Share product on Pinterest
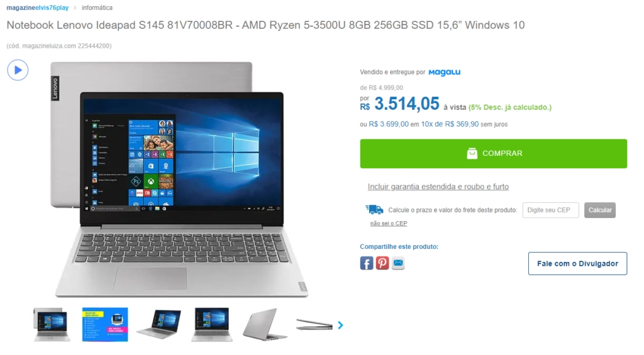This screenshot has height=355, width=644. (382, 263)
